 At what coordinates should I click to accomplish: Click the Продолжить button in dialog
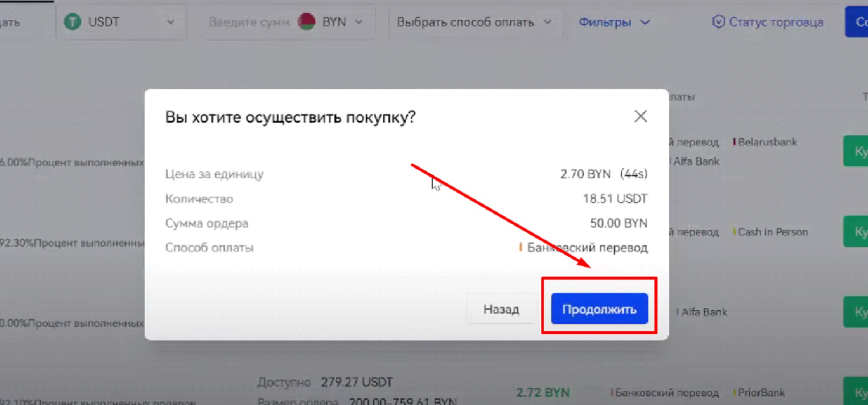(x=599, y=309)
